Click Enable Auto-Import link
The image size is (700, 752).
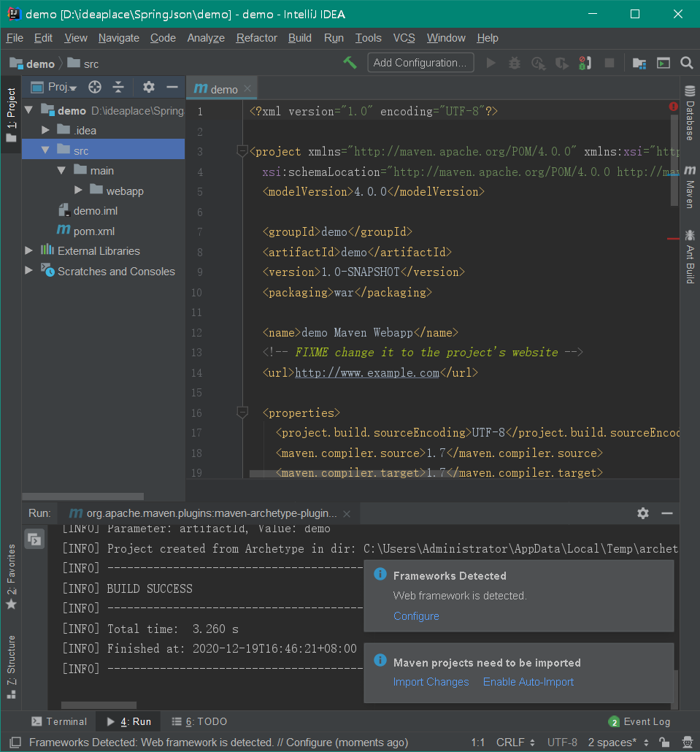[x=528, y=681]
